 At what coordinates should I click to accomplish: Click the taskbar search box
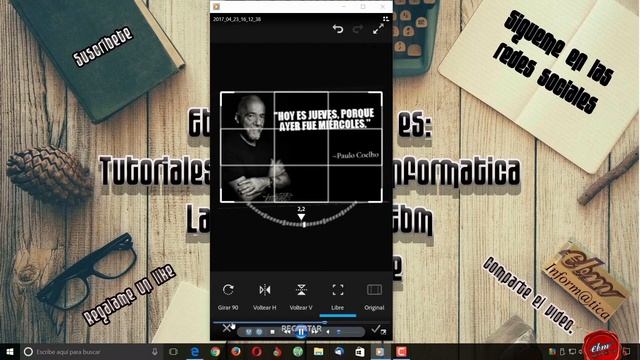91,351
